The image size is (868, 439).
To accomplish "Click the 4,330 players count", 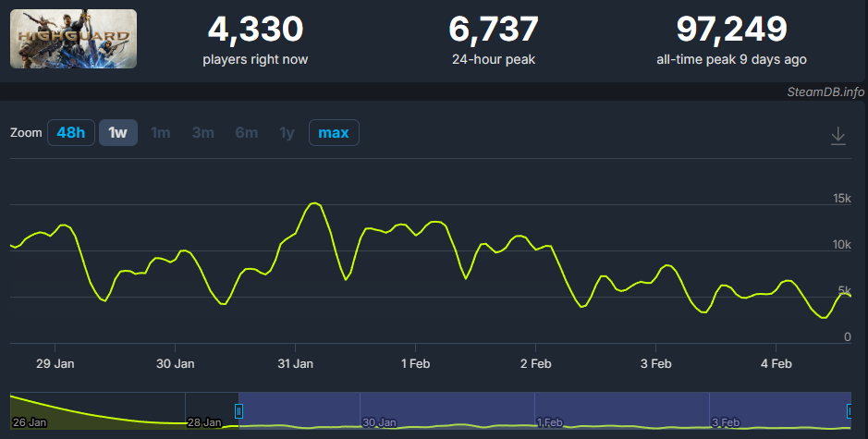I will point(255,29).
